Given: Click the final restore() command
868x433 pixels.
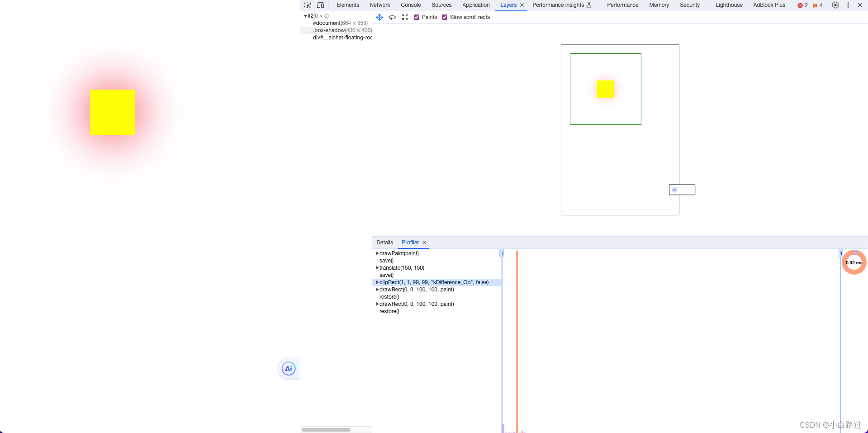Looking at the screenshot, I should pos(389,311).
